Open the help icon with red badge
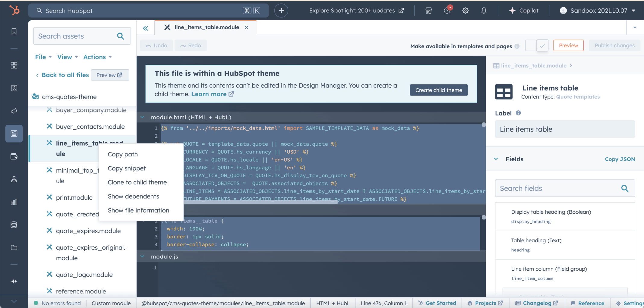Screen dimensions: 644x308 click(x=447, y=10)
